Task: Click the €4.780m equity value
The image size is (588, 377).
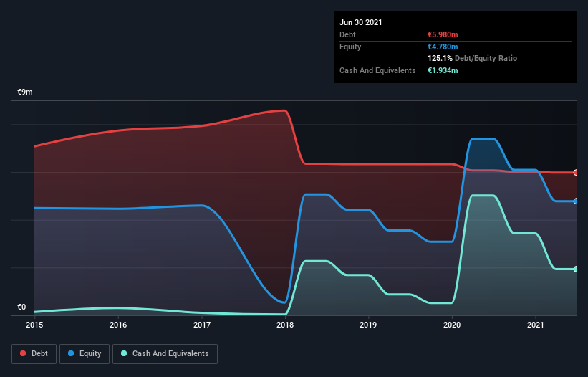Action: 443,47
